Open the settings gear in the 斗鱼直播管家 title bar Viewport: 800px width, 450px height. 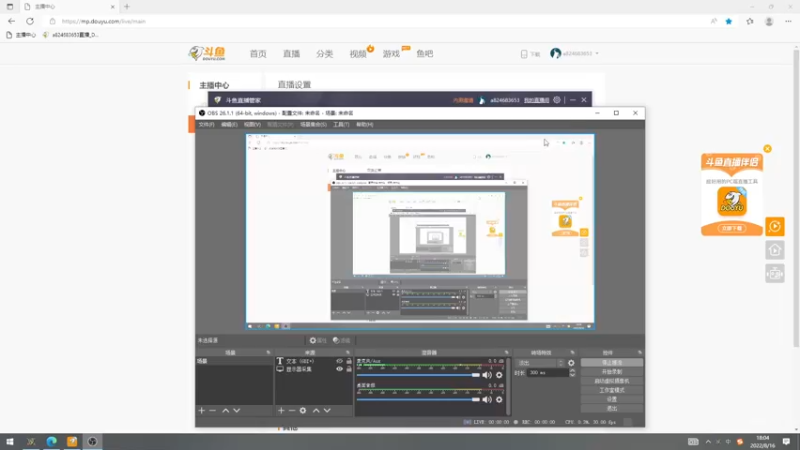[x=557, y=100]
